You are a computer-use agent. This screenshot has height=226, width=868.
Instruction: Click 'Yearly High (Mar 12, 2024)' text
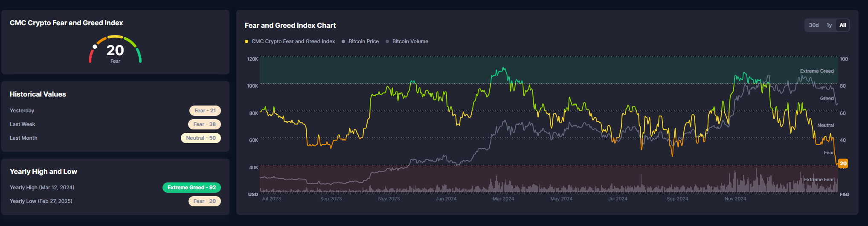pos(42,188)
